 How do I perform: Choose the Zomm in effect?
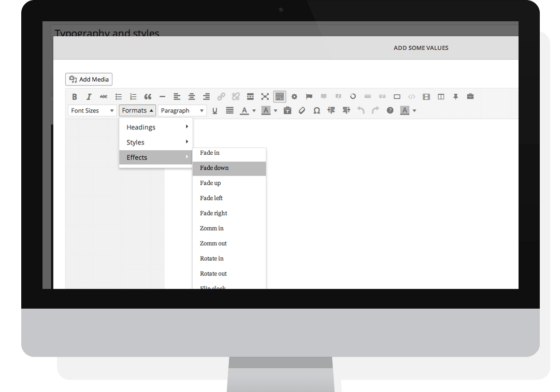pos(229,228)
